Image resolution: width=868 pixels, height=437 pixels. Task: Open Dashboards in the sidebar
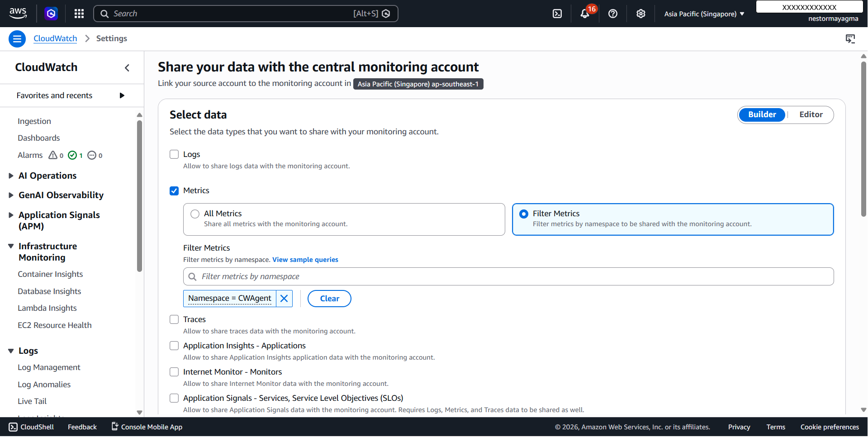point(39,138)
